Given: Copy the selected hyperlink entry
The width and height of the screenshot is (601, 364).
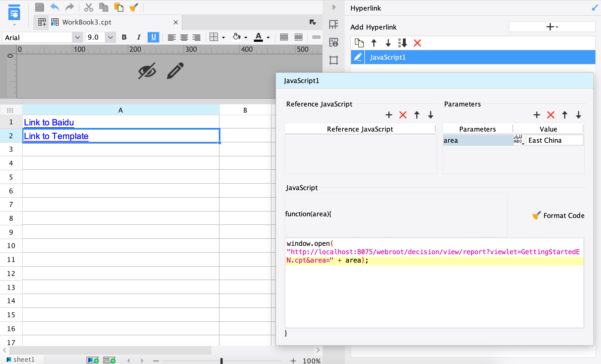Looking at the screenshot, I should tap(359, 43).
